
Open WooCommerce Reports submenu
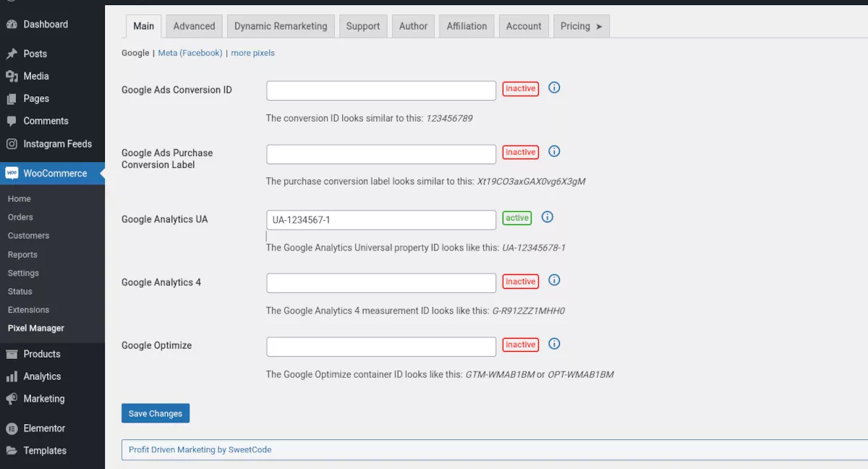[22, 255]
